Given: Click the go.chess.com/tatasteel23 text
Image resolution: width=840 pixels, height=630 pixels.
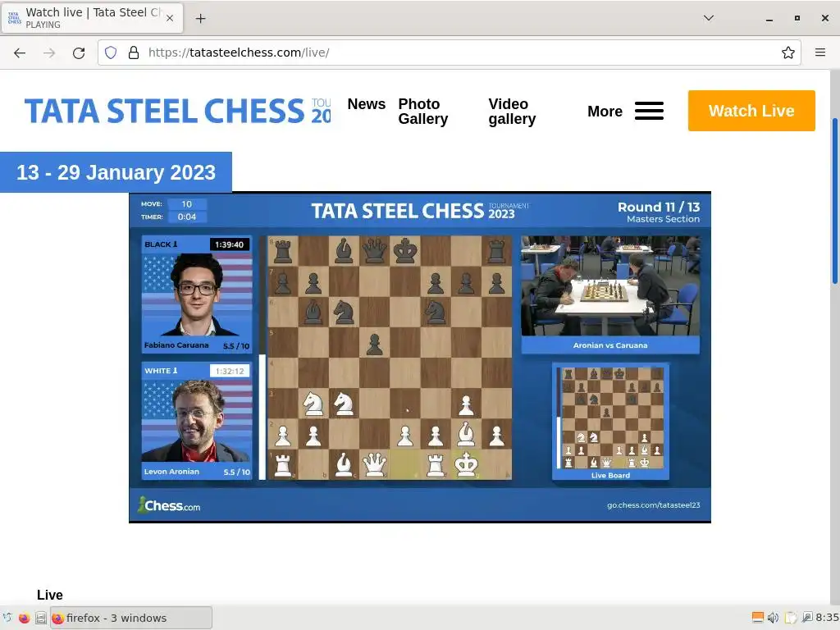Looking at the screenshot, I should coord(654,505).
